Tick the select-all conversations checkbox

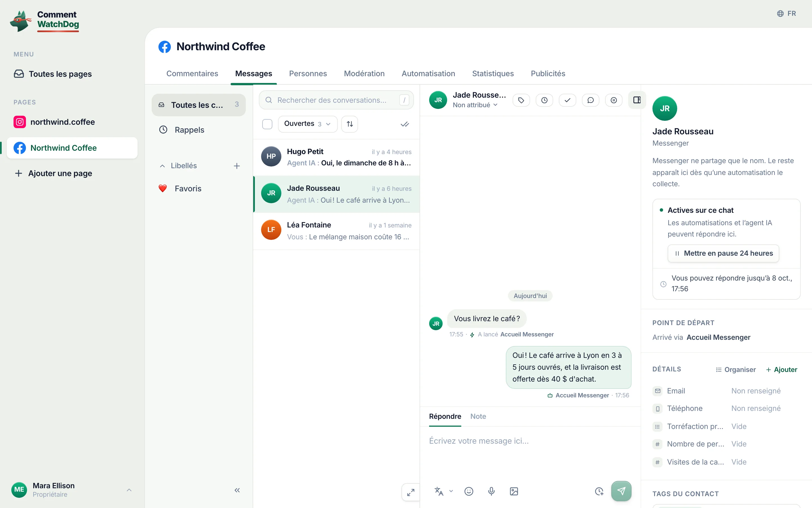tap(267, 124)
